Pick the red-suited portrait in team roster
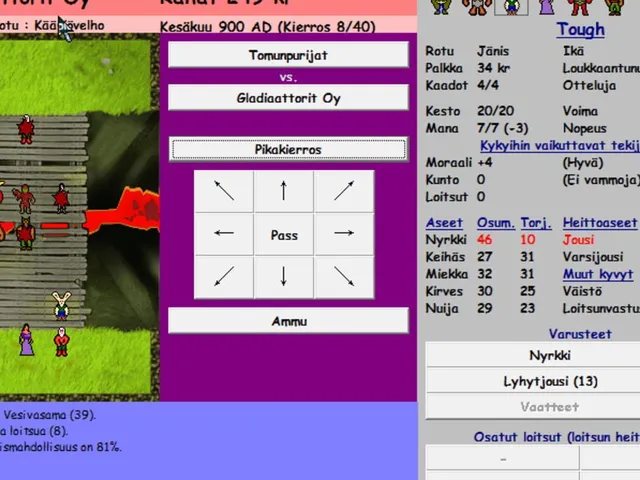640x480 pixels. tap(580, 7)
